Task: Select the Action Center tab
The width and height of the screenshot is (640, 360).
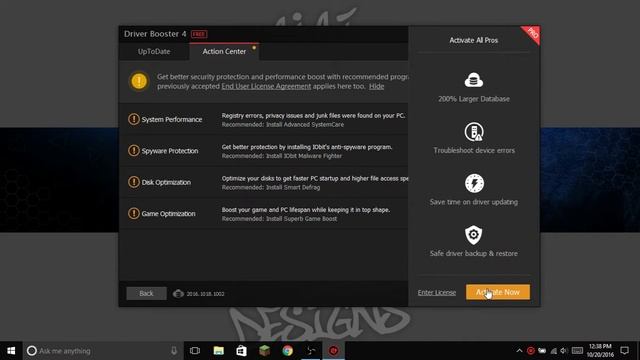Action: point(224,51)
